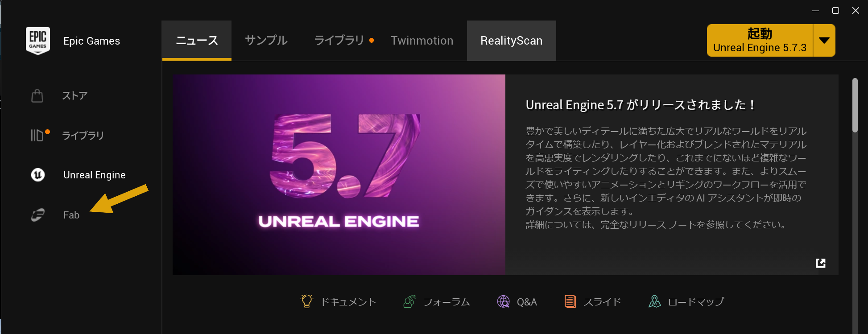Viewport: 868px width, 334px height.
Task: Open the ライブラリ tab in top bar
Action: pyautogui.click(x=339, y=41)
